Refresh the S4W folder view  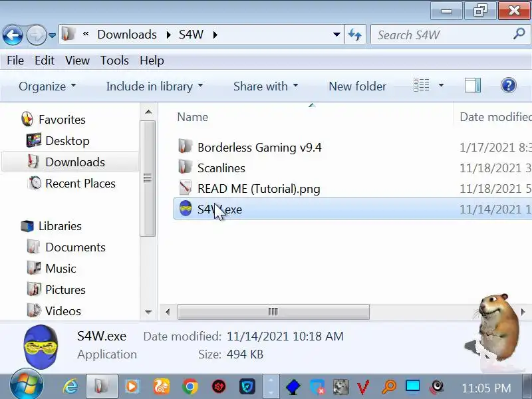click(355, 35)
